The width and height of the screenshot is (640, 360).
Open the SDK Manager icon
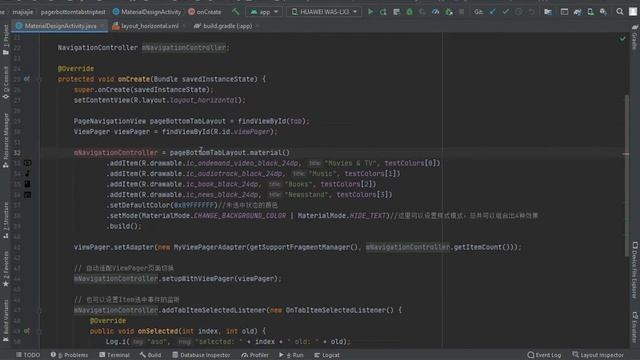(603, 12)
